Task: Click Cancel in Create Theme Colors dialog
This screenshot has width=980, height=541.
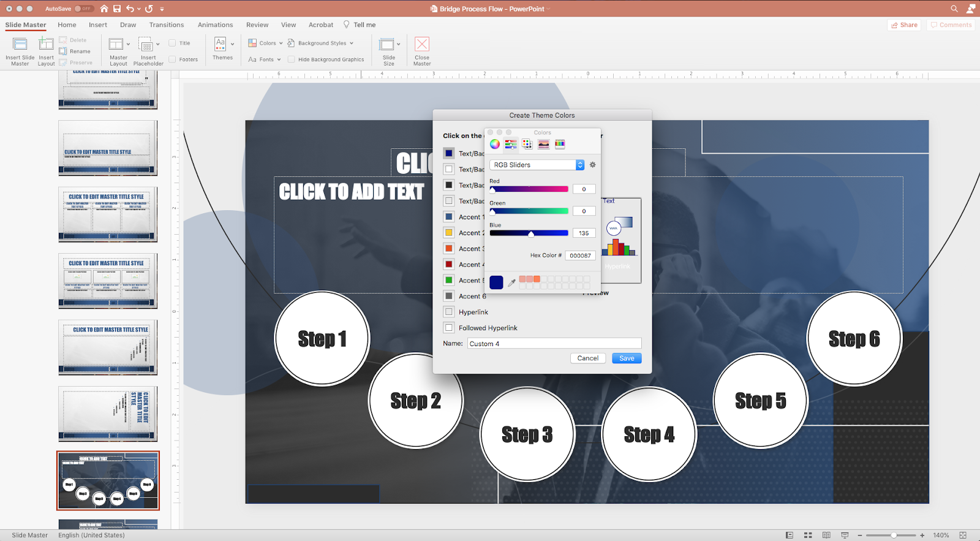Action: point(588,358)
